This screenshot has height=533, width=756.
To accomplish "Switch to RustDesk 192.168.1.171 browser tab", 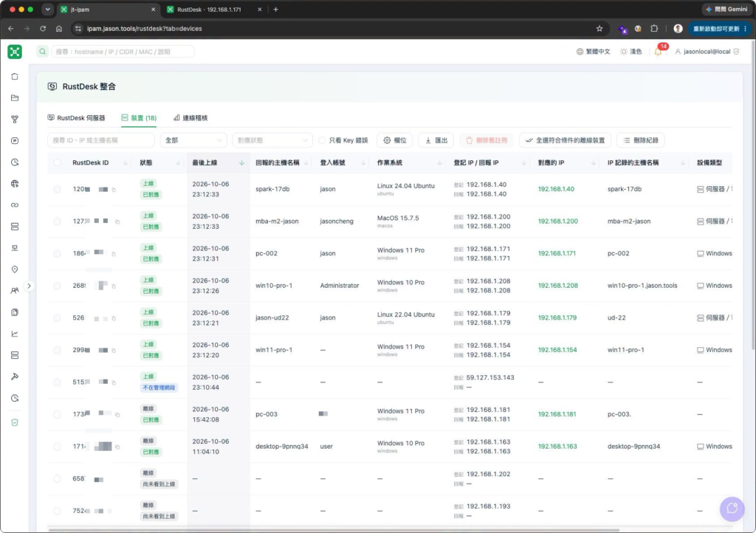I will point(214,9).
